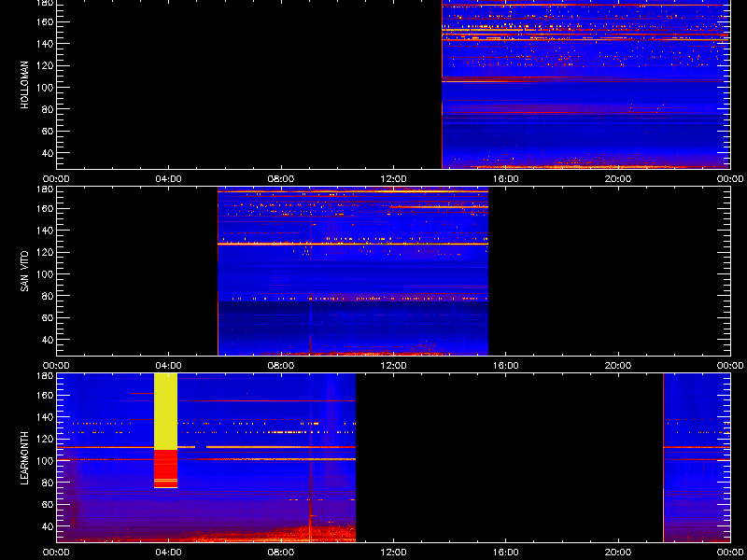Image resolution: width=747 pixels, height=560 pixels.
Task: Click 04:00 time label under SAN VITO panel
Action: pyautogui.click(x=169, y=366)
